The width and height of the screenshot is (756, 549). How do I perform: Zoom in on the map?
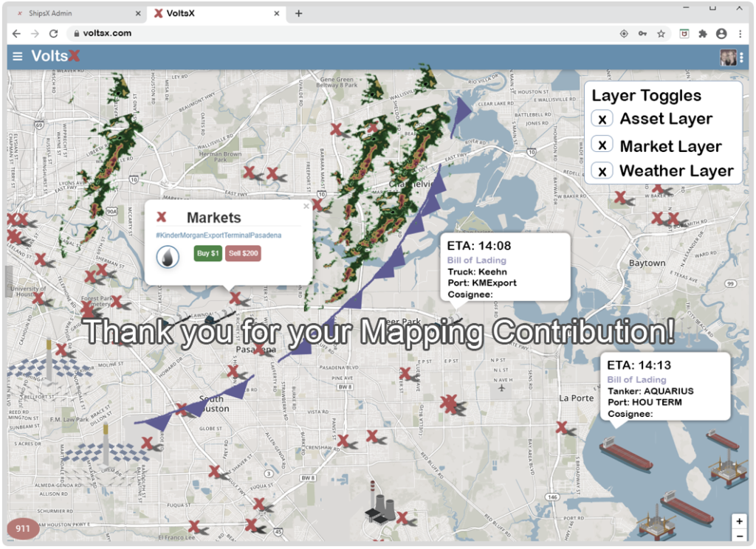point(739,521)
